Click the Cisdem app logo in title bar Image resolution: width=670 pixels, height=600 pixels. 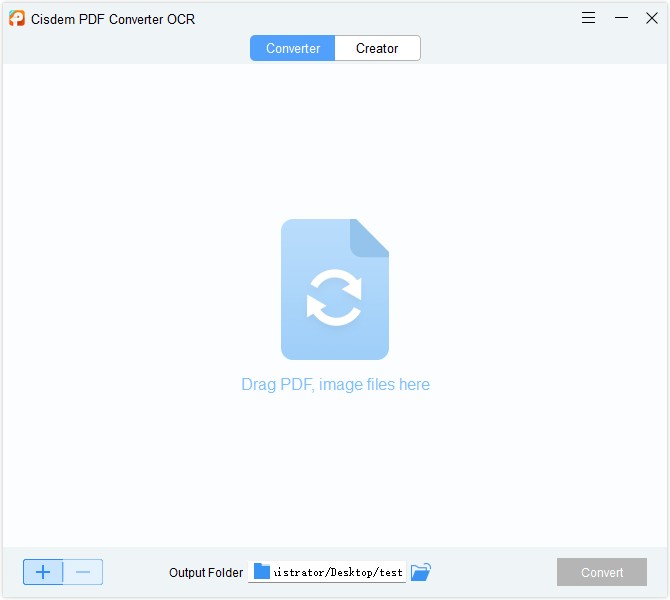pos(16,18)
